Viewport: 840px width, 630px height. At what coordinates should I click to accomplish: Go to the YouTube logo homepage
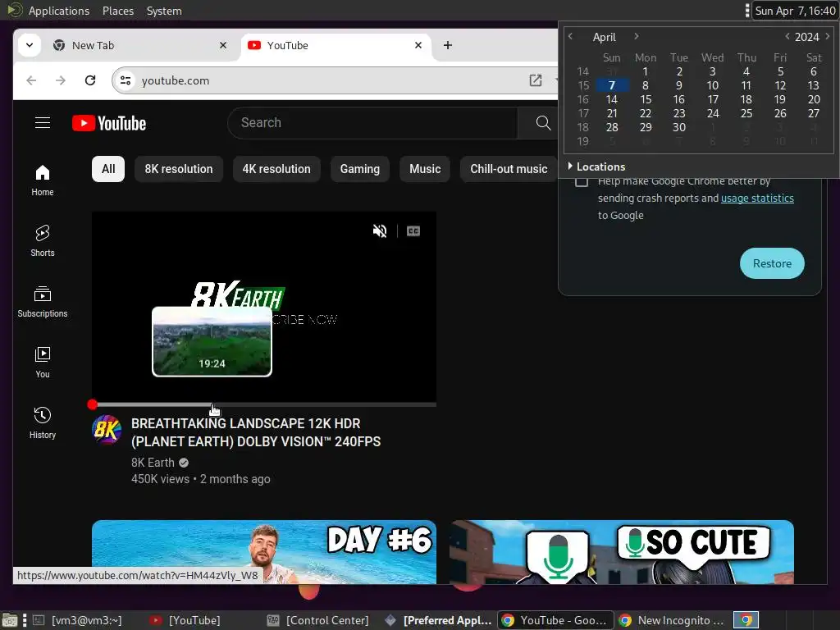[x=109, y=123]
